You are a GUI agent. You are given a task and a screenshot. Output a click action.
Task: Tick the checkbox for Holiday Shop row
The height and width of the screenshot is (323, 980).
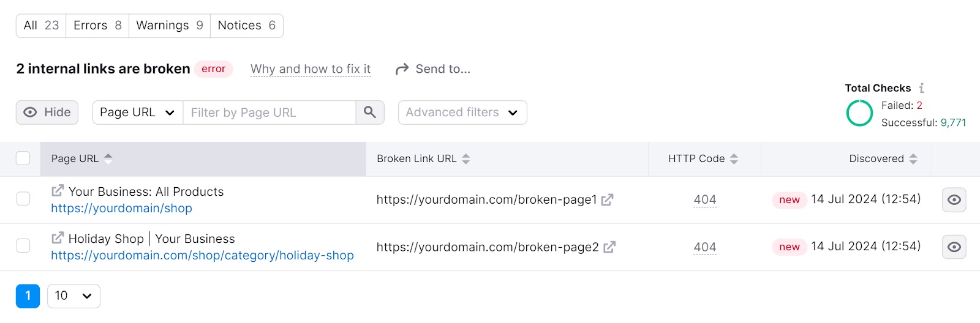(23, 246)
